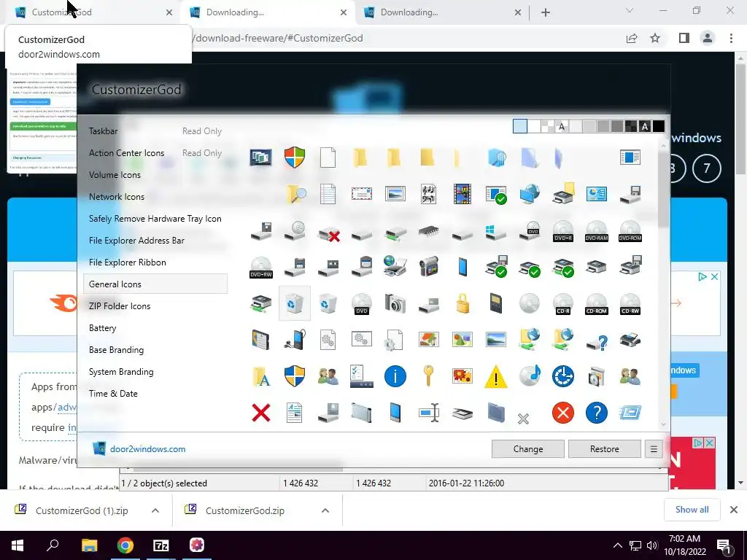Choose the folder with magnifier search icon
747x560 pixels.
(x=295, y=194)
